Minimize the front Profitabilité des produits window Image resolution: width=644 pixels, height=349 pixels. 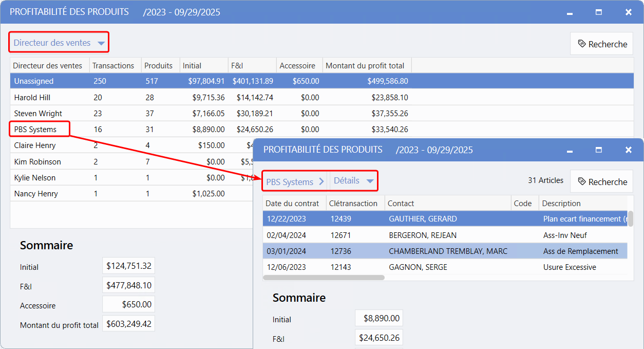click(570, 151)
